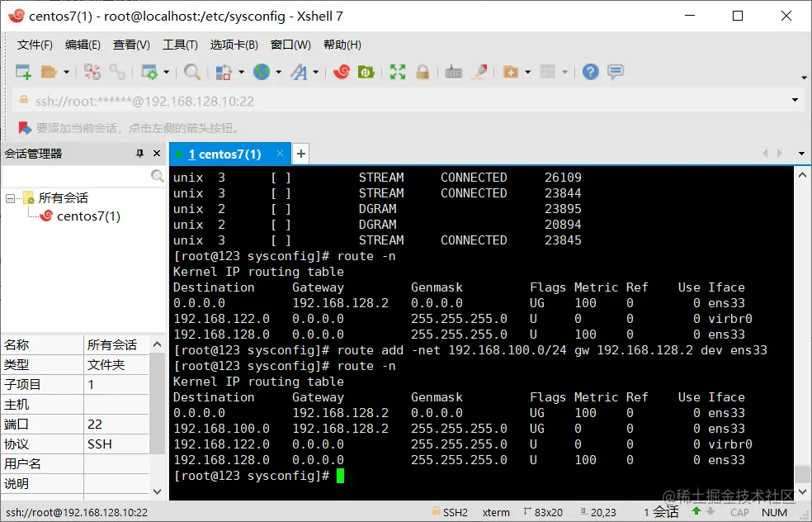Screen dimensions: 812x522
Task: Click the Reconnect chain-link icon
Action: click(117, 72)
